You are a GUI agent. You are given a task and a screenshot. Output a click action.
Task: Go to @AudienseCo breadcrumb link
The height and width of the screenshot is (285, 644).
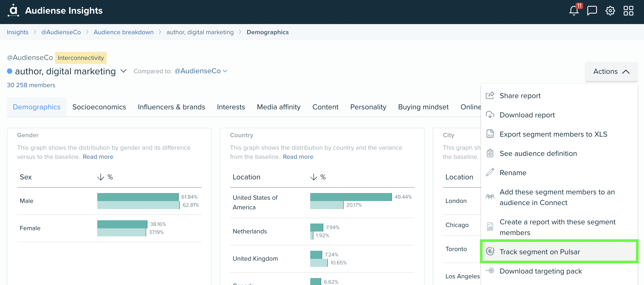point(61,32)
